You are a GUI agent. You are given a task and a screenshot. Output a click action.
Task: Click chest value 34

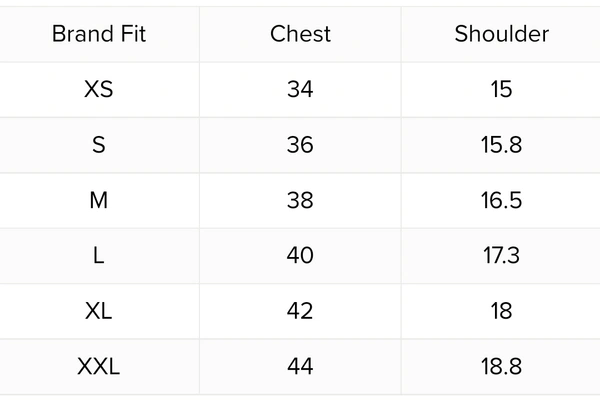click(x=300, y=89)
